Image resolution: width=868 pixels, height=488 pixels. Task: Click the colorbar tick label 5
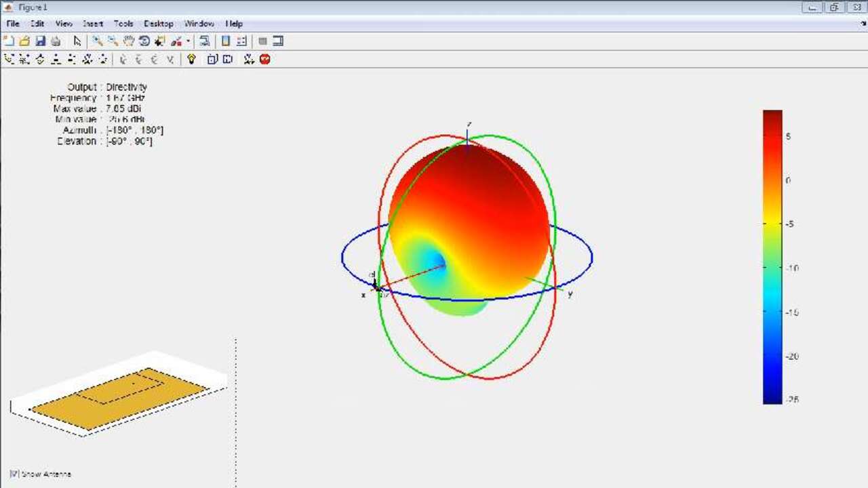click(x=788, y=136)
